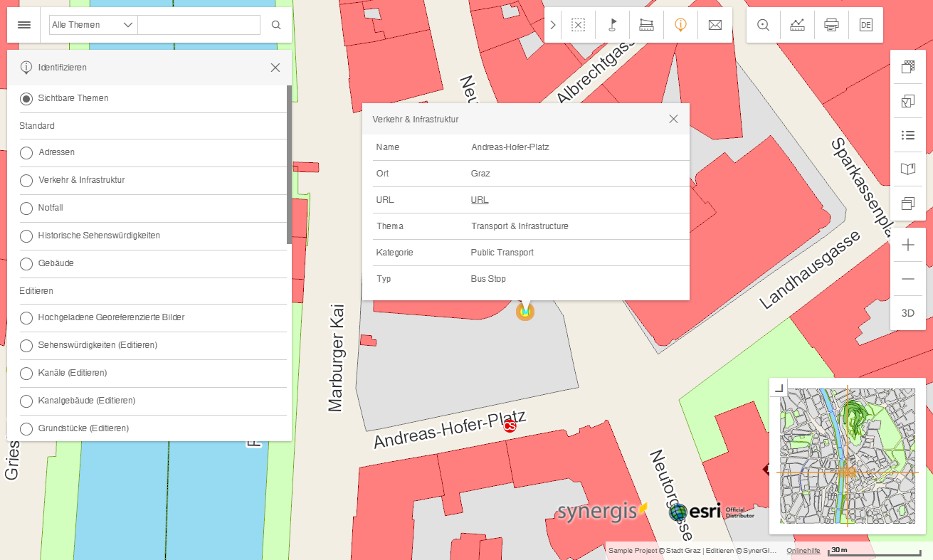Switch language with the DE button

pos(866,24)
